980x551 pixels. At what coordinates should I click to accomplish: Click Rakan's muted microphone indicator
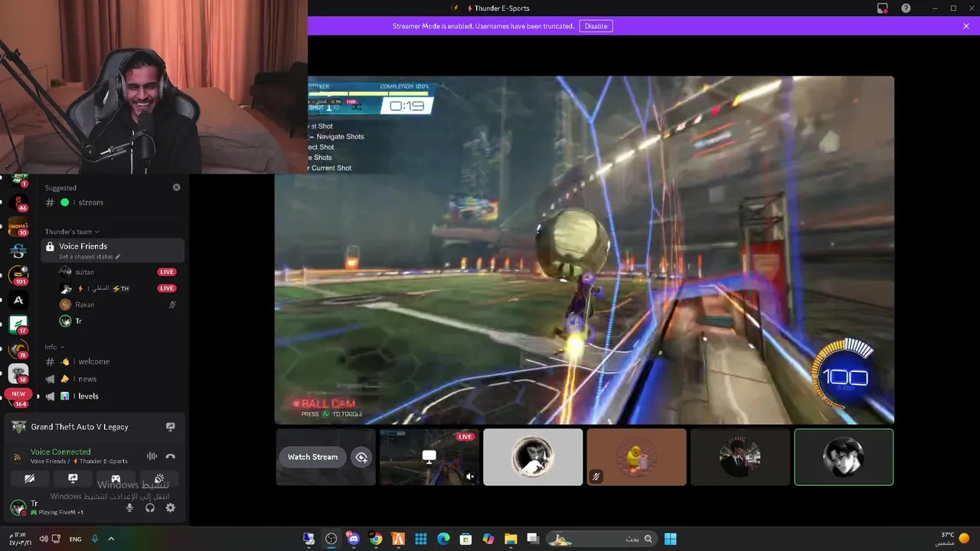point(172,305)
